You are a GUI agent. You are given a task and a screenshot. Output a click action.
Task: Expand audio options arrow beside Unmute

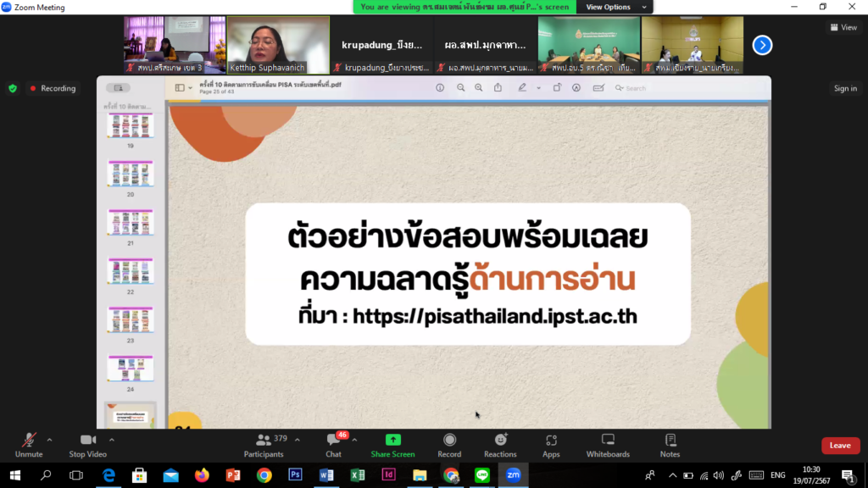click(x=49, y=440)
